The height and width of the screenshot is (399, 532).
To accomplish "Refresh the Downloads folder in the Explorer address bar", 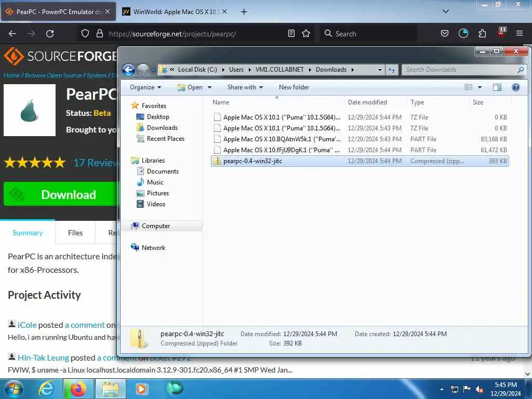I will point(392,70).
